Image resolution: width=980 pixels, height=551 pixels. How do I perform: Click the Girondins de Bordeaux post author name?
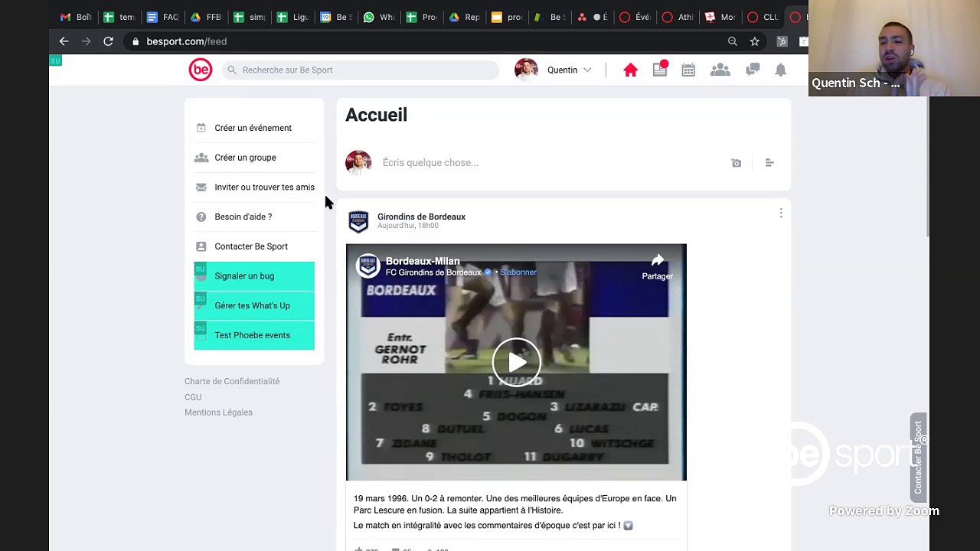point(421,217)
